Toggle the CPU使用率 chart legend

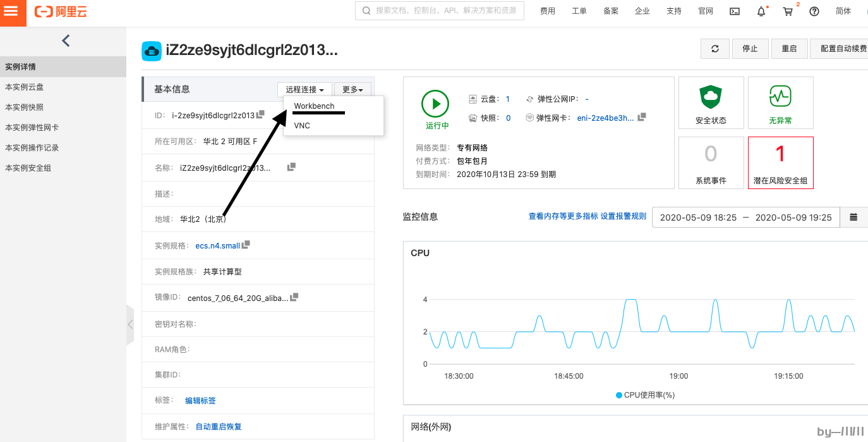pyautogui.click(x=645, y=395)
